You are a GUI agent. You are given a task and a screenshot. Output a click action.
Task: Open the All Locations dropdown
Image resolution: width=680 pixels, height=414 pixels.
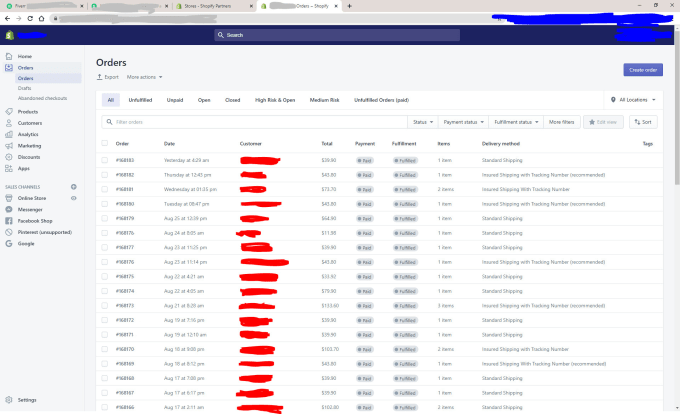point(633,100)
